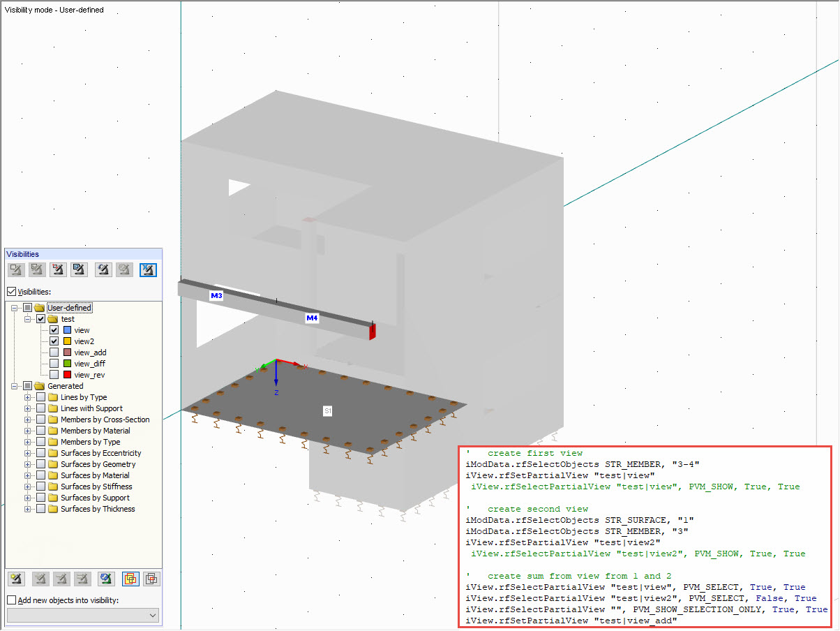Image resolution: width=840 pixels, height=631 pixels.
Task: Enable Add new objects into visibility
Action: click(12, 599)
